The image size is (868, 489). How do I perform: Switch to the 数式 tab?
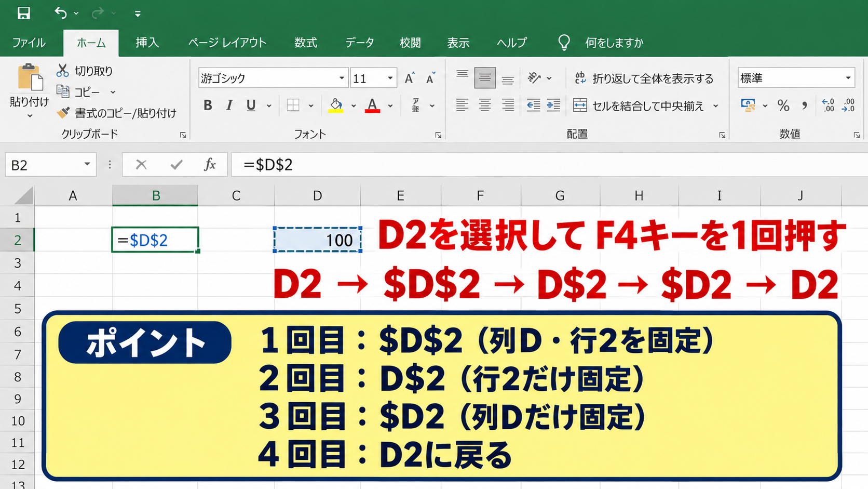pyautogui.click(x=306, y=43)
